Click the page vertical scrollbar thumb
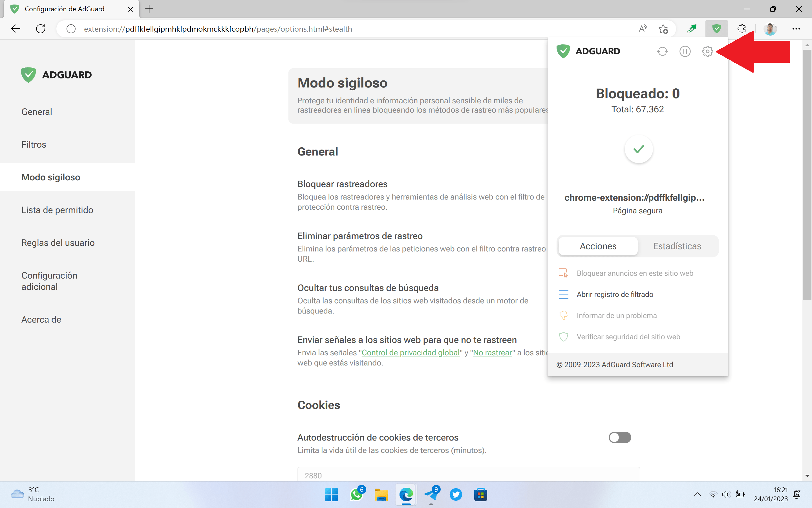 807,175
